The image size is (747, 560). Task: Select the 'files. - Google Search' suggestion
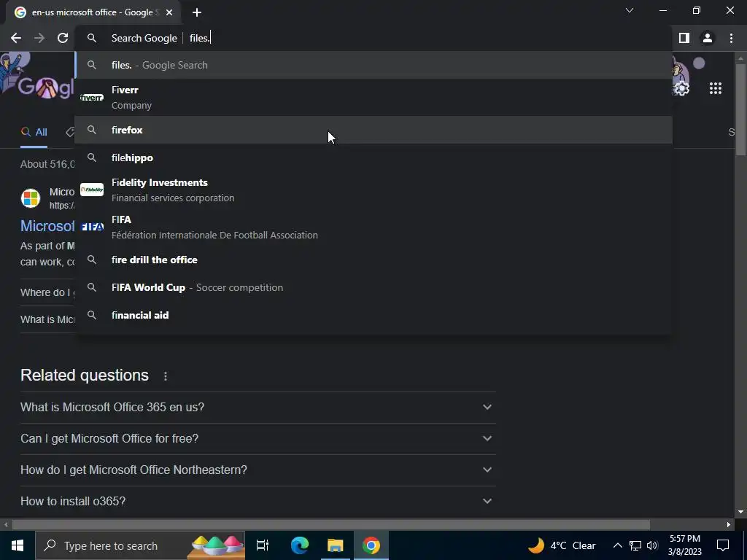point(374,65)
